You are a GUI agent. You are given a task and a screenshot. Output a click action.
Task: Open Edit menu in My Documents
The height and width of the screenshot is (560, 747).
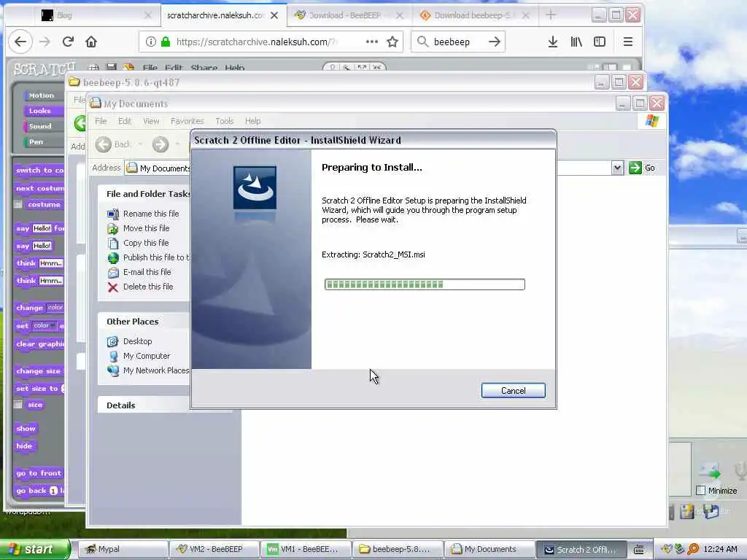pos(124,121)
